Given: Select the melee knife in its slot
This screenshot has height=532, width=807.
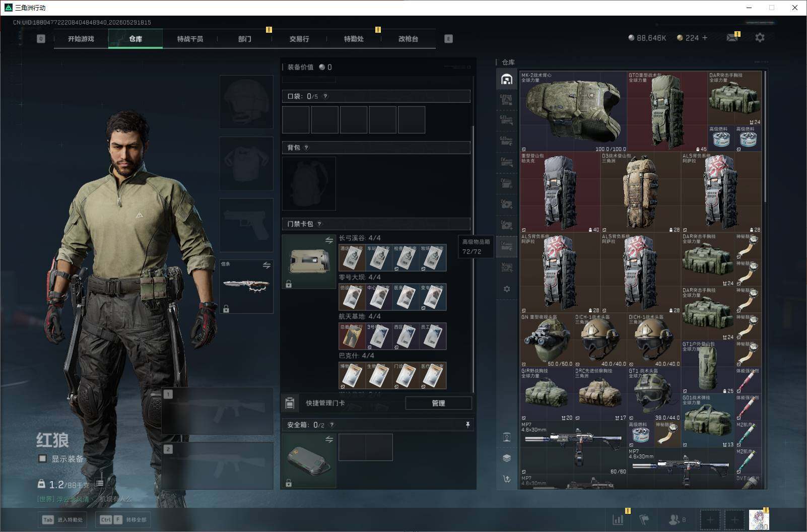Looking at the screenshot, I should [x=246, y=286].
